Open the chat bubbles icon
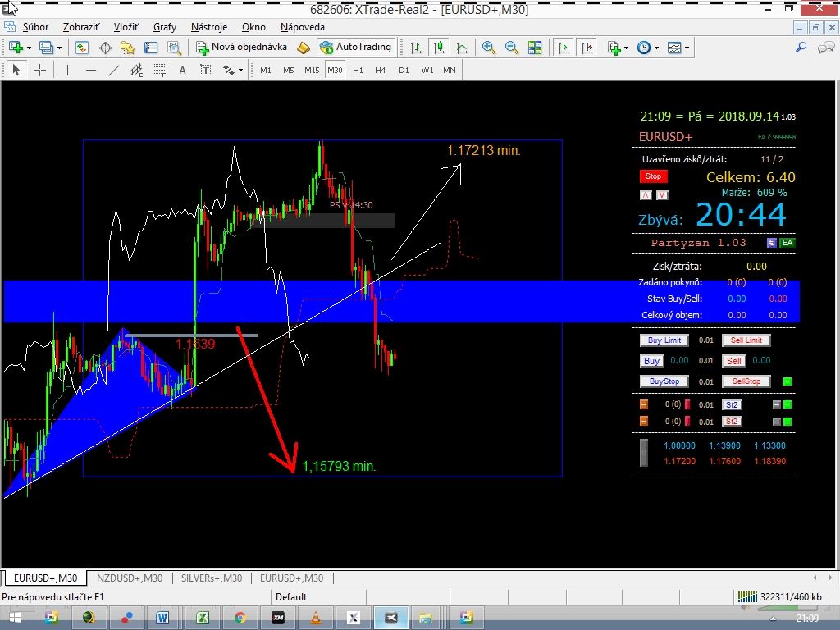Image resolution: width=840 pixels, height=630 pixels. click(x=825, y=48)
